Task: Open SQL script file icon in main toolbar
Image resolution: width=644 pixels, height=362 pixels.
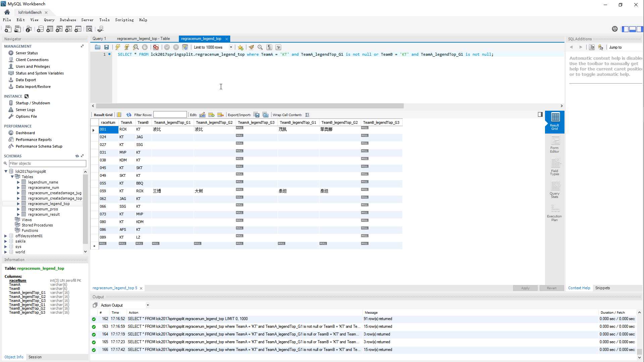Action: tap(17, 29)
